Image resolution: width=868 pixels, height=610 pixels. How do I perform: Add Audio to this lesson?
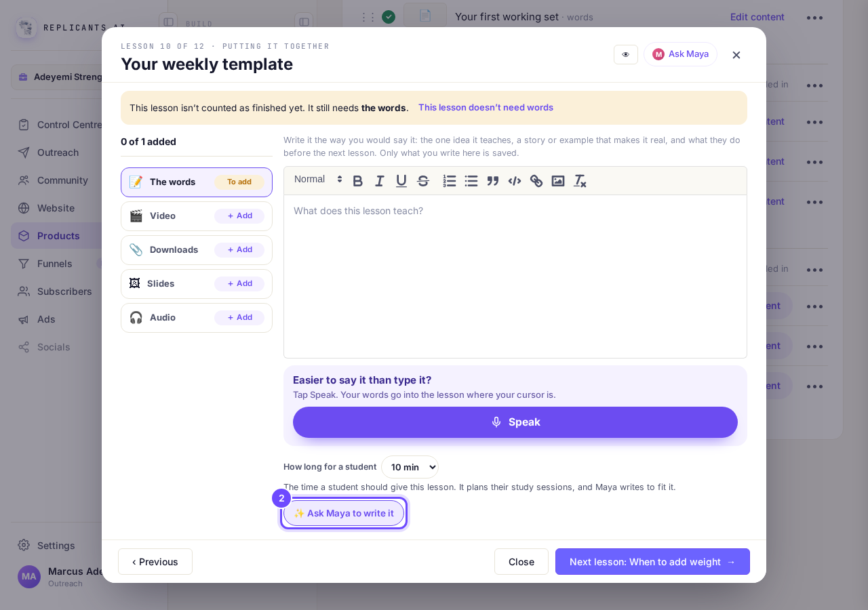[239, 318]
